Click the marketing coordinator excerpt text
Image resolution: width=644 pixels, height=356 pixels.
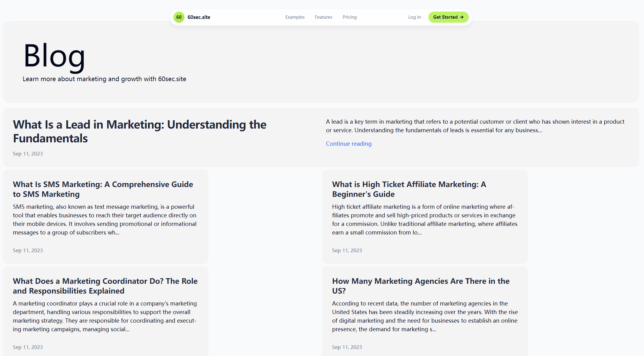[x=105, y=316]
